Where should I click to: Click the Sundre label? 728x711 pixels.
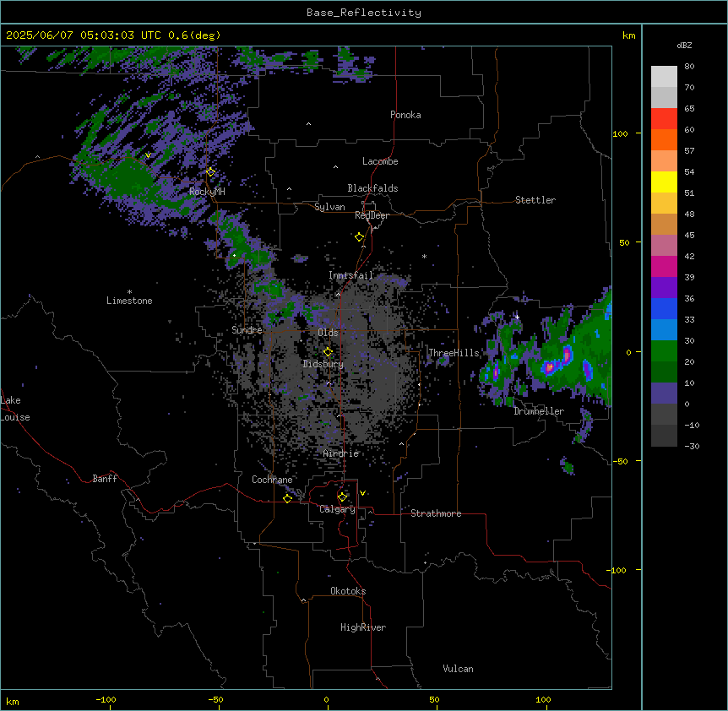point(247,330)
